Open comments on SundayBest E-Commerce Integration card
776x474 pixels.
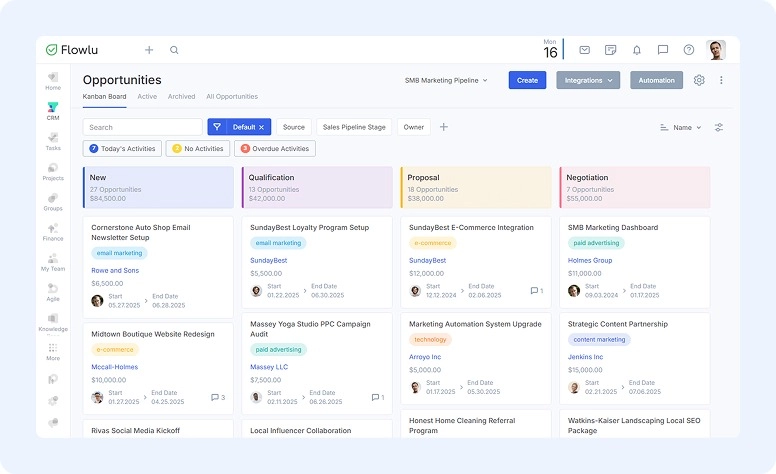[x=536, y=291]
